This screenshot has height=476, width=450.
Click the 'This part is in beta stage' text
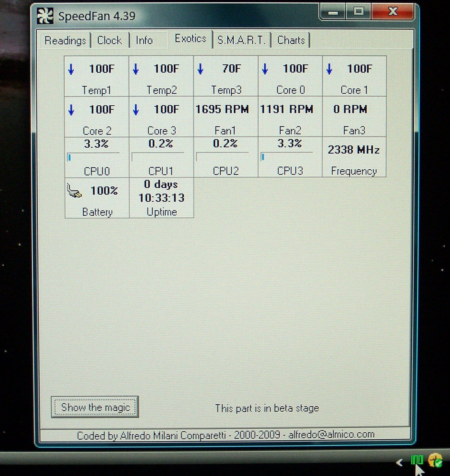pyautogui.click(x=267, y=408)
